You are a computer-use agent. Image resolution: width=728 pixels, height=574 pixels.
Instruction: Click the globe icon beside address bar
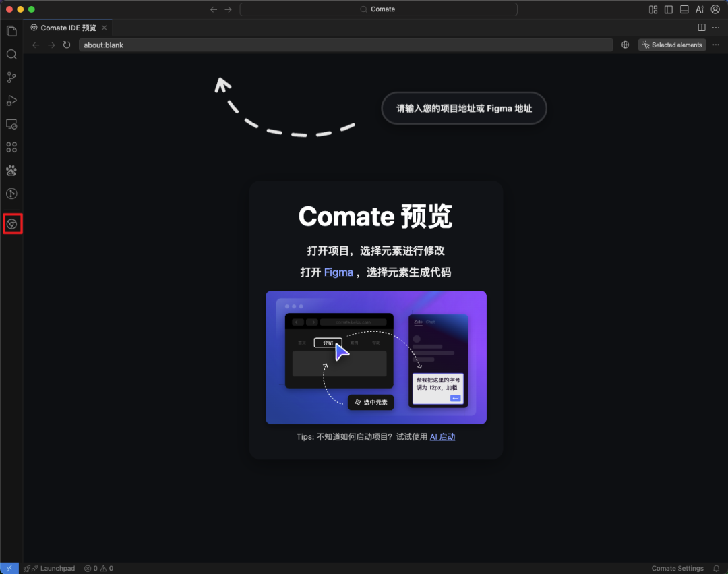(626, 45)
